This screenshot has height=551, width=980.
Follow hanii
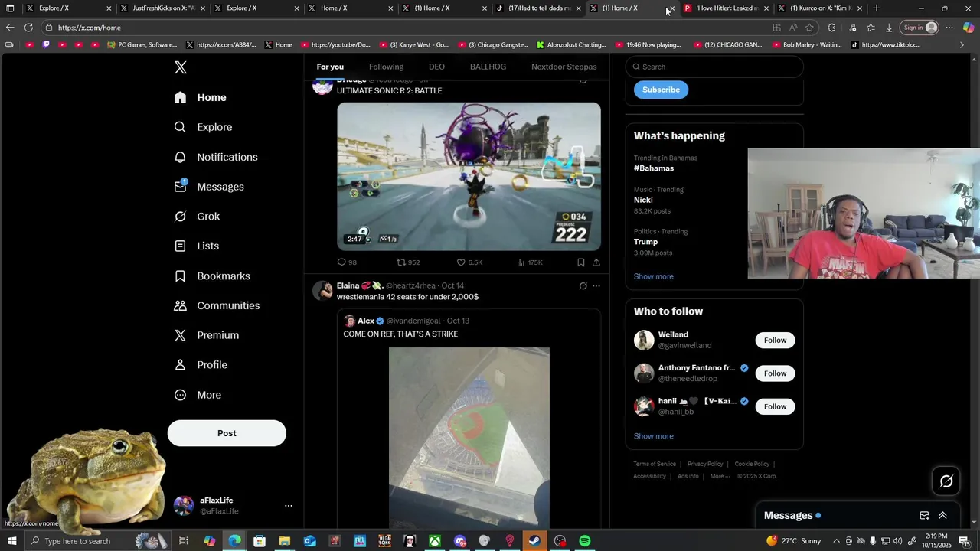click(x=775, y=406)
